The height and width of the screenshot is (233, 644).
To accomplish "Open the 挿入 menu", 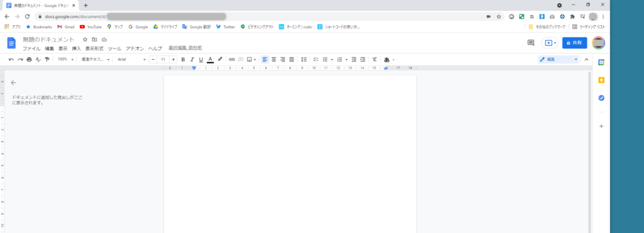I will [76, 48].
